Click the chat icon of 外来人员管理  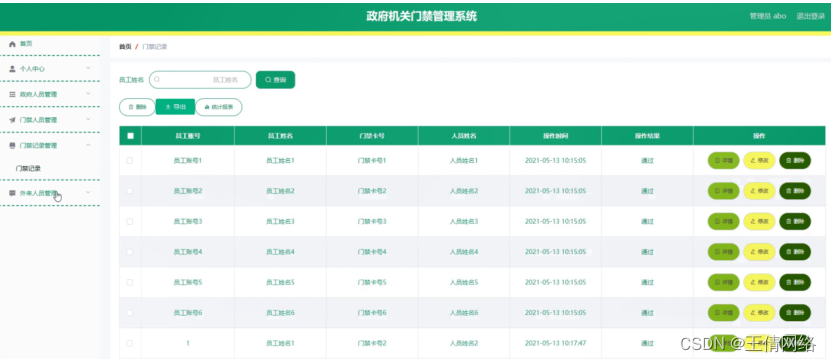tap(12, 193)
